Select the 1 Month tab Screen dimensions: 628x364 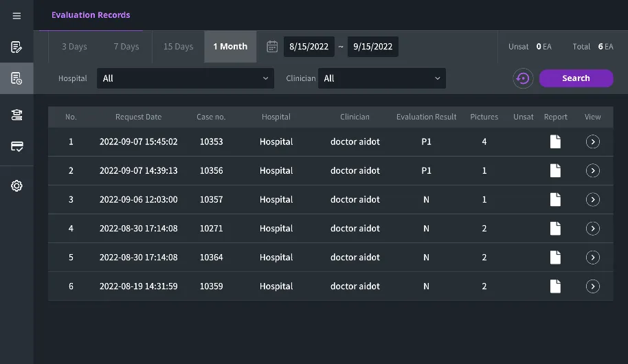click(x=230, y=47)
